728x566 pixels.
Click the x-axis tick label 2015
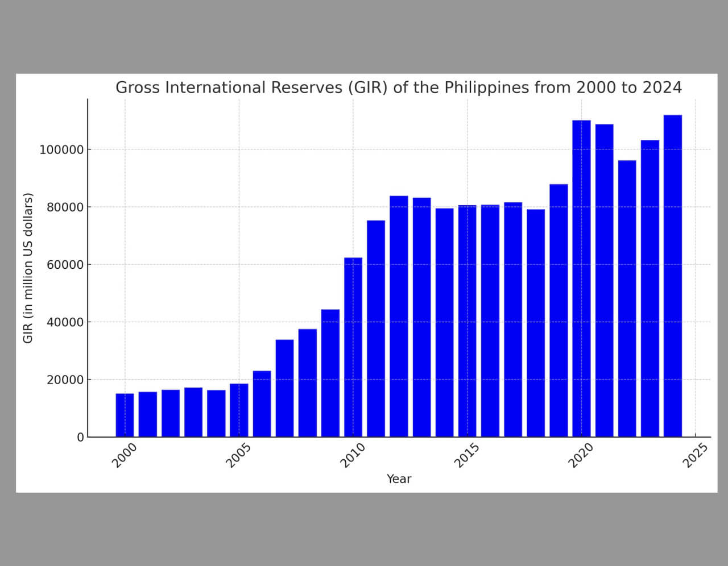(x=467, y=456)
